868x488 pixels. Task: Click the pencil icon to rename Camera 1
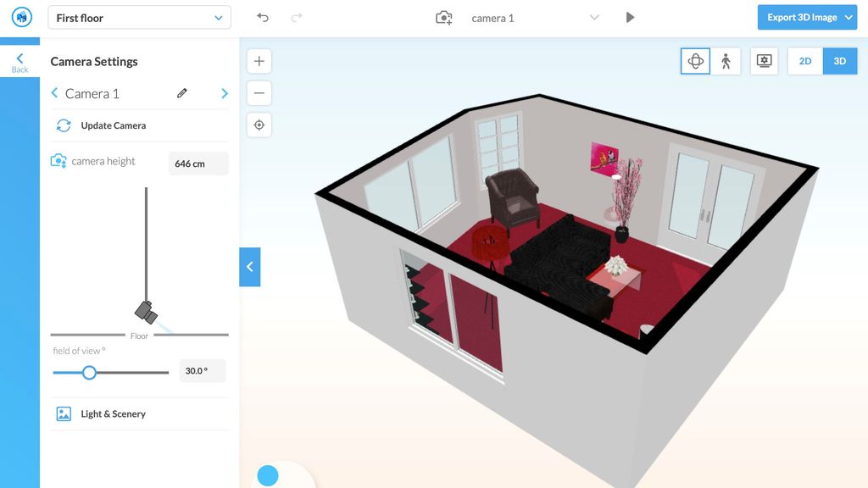tap(181, 93)
